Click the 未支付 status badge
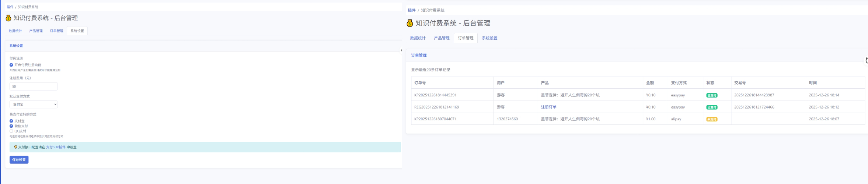This screenshot has width=868, height=184. click(712, 119)
